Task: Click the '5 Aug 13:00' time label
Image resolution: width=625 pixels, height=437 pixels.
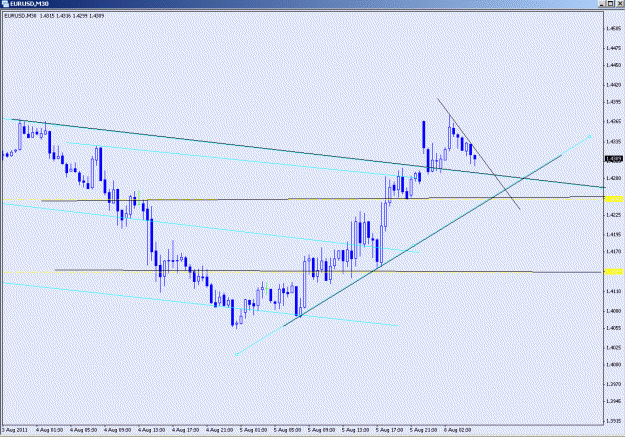Action: pyautogui.click(x=356, y=430)
